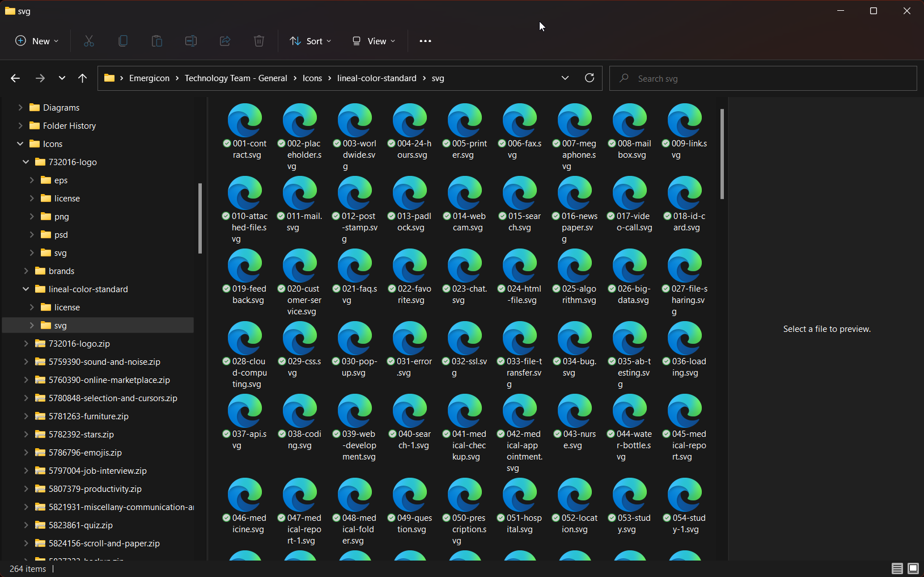The image size is (924, 577).
Task: Refresh the current folder view
Action: point(590,78)
